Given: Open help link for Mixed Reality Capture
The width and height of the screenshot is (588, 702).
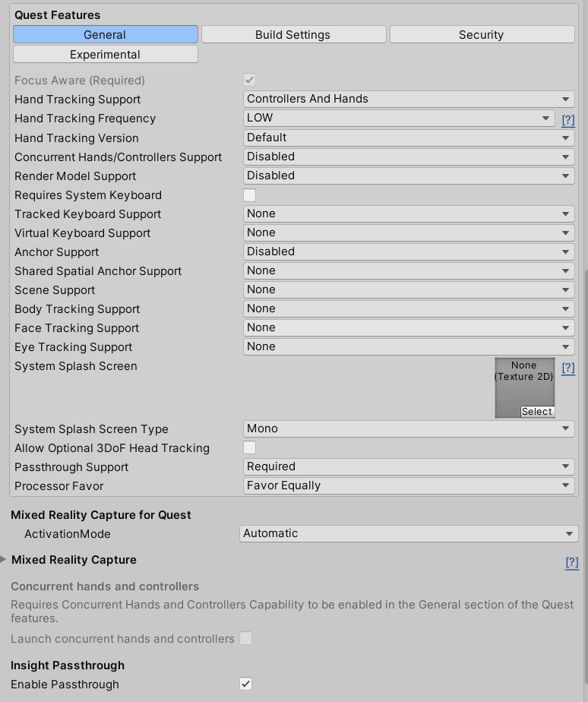Looking at the screenshot, I should point(572,562).
